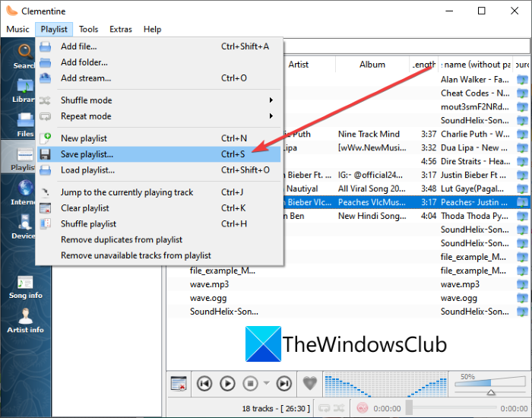
Task: Toggle the status bar repeat mode button
Action: pos(324,408)
